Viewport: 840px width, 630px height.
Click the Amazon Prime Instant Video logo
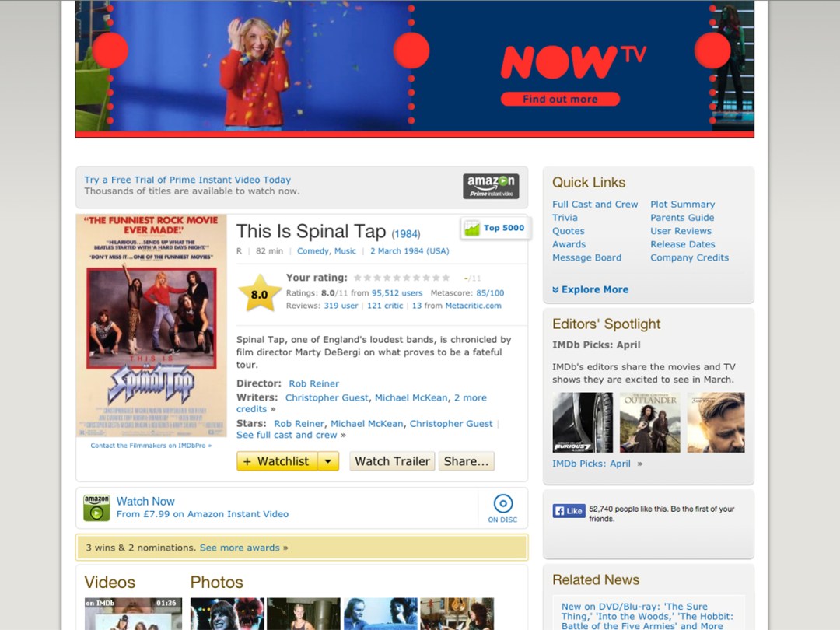[x=491, y=187]
